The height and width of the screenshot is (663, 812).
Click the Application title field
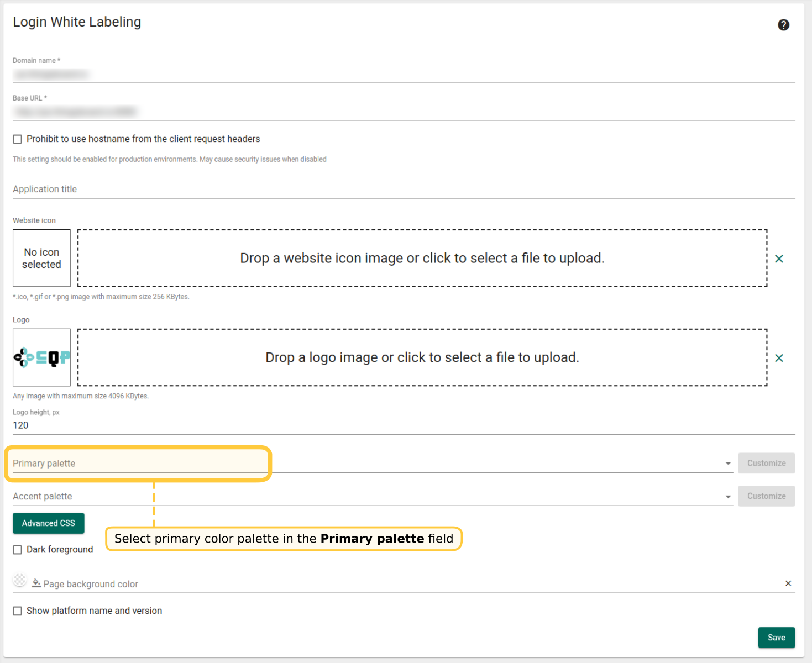[404, 189]
